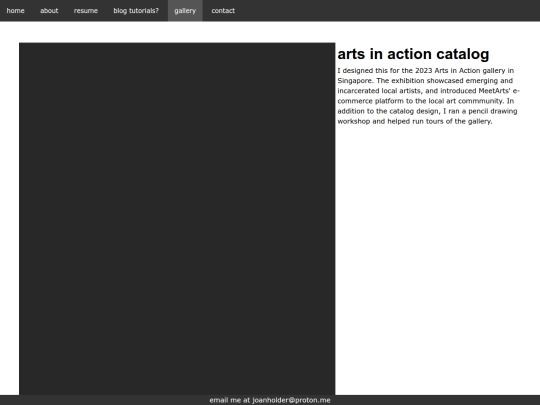
Task: Open the about page
Action: click(49, 11)
